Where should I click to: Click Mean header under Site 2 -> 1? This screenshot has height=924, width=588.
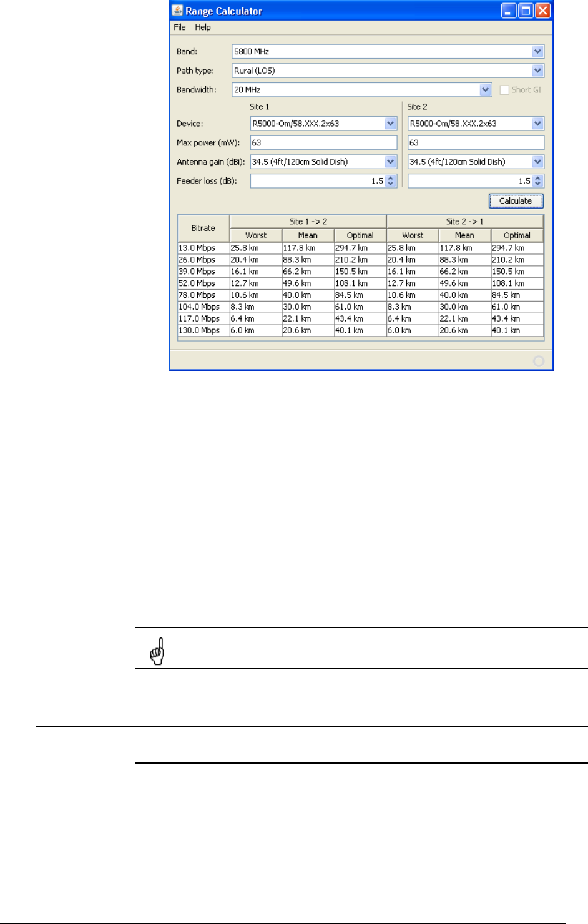click(x=464, y=235)
